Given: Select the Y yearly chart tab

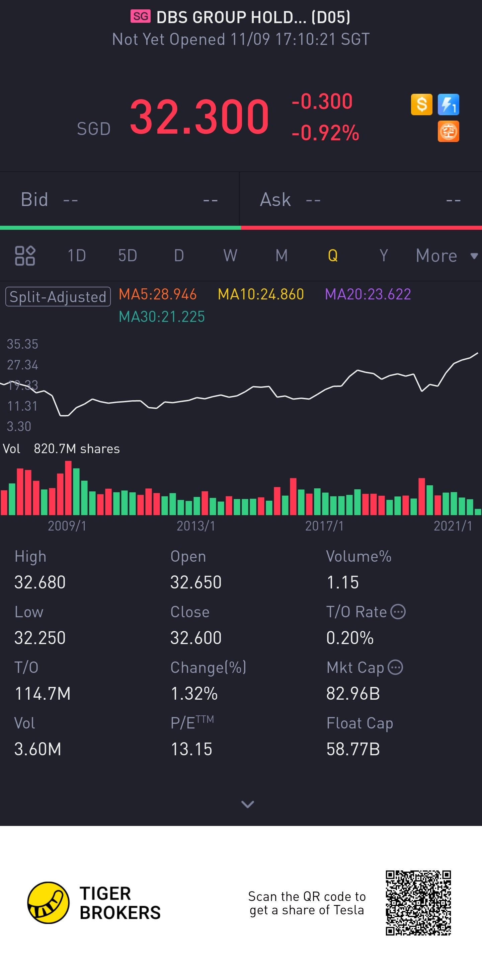Looking at the screenshot, I should point(384,255).
